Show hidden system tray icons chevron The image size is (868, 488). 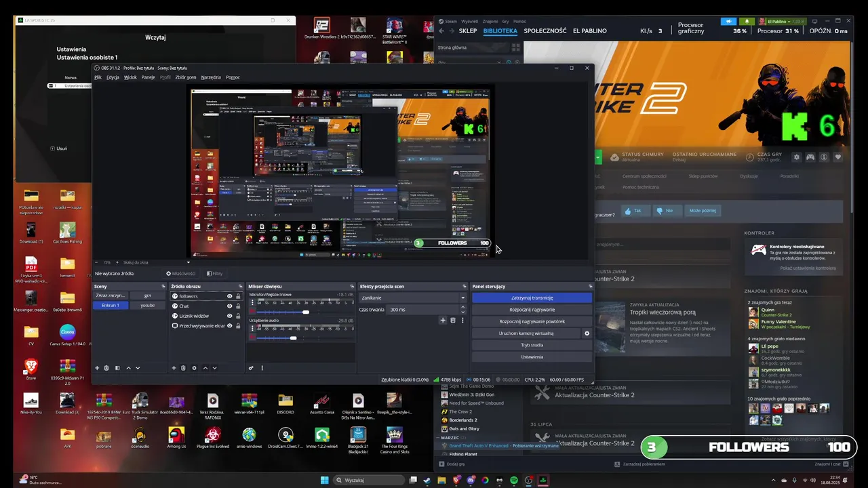[x=773, y=481]
